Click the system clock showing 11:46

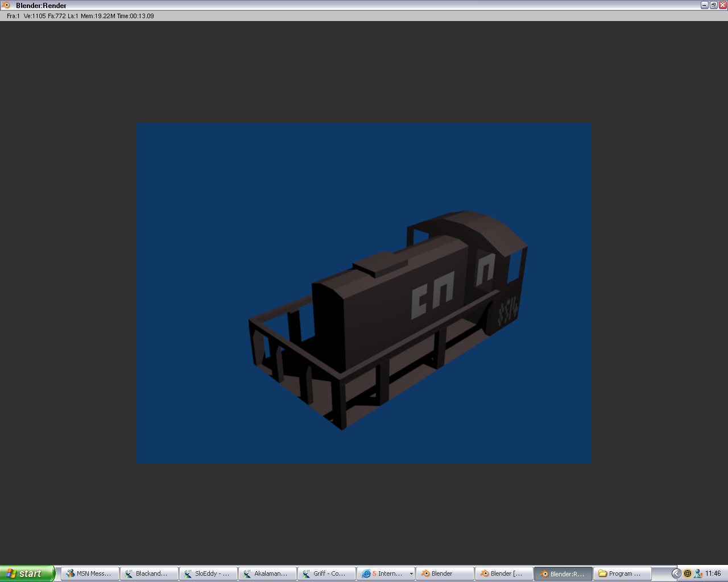point(713,573)
